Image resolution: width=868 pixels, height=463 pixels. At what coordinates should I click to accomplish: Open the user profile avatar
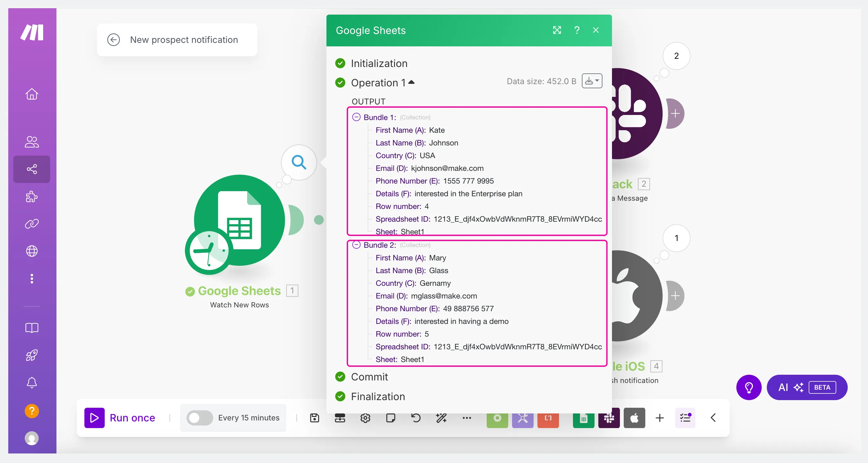point(32,438)
